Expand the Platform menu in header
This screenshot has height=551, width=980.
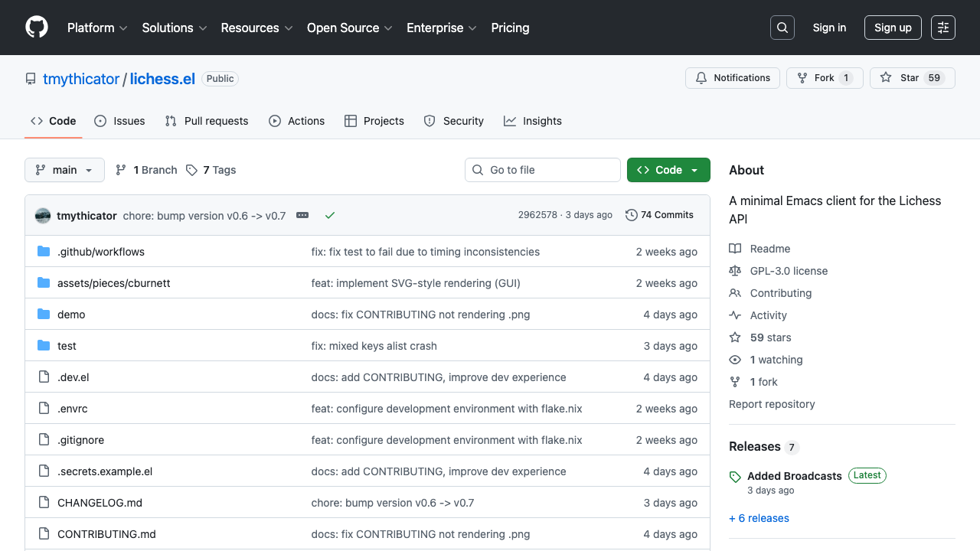[x=98, y=28]
